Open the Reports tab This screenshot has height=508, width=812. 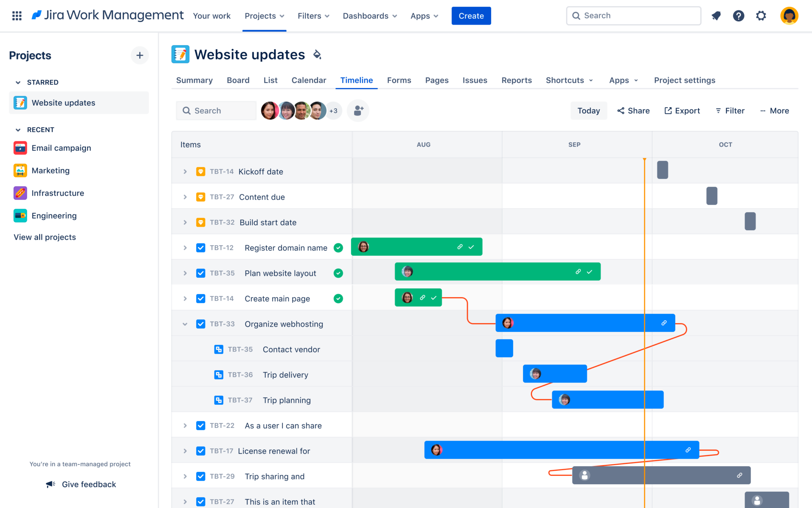point(516,80)
